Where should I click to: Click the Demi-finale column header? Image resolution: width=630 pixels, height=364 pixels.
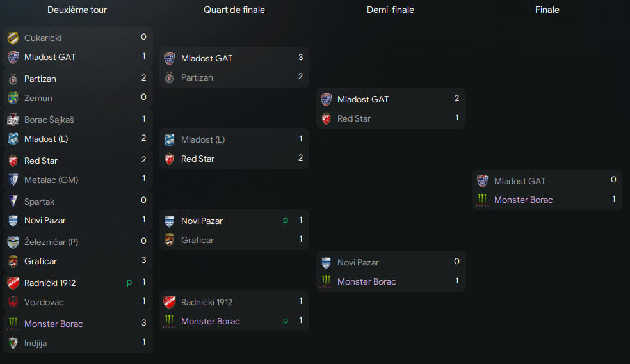pyautogui.click(x=390, y=10)
